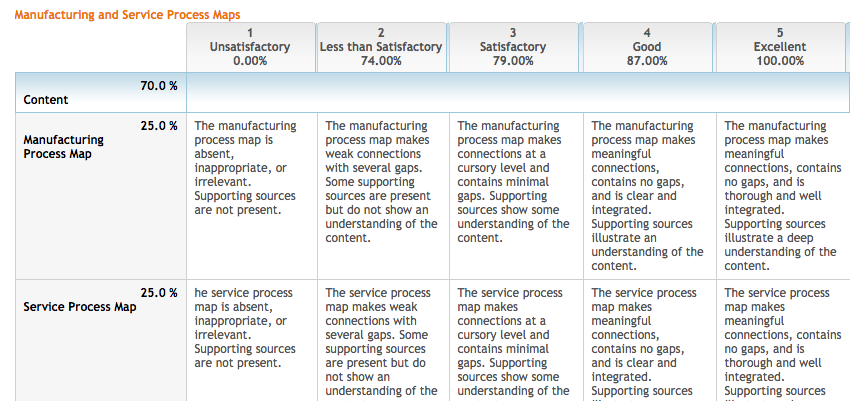Click the 25.0 % weight beside Manufacturing Process Map

click(159, 126)
